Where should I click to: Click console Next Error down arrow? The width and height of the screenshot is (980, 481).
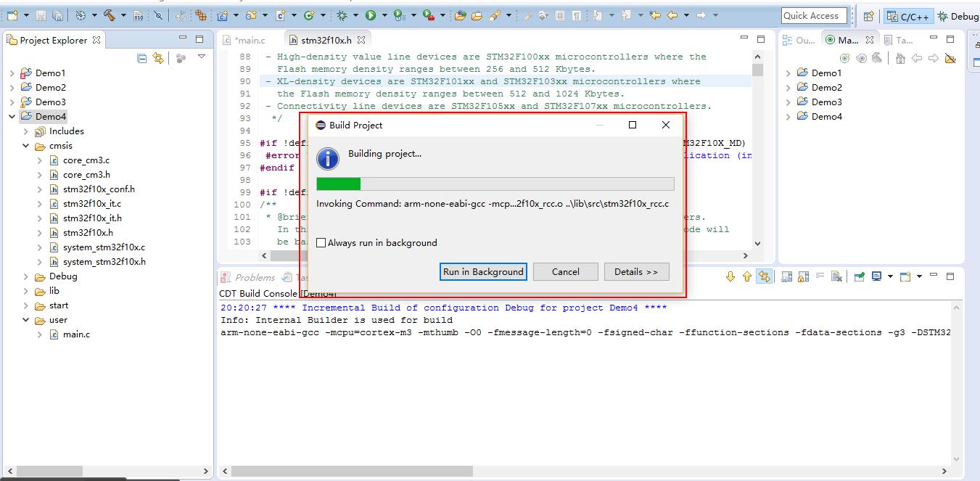[730, 276]
